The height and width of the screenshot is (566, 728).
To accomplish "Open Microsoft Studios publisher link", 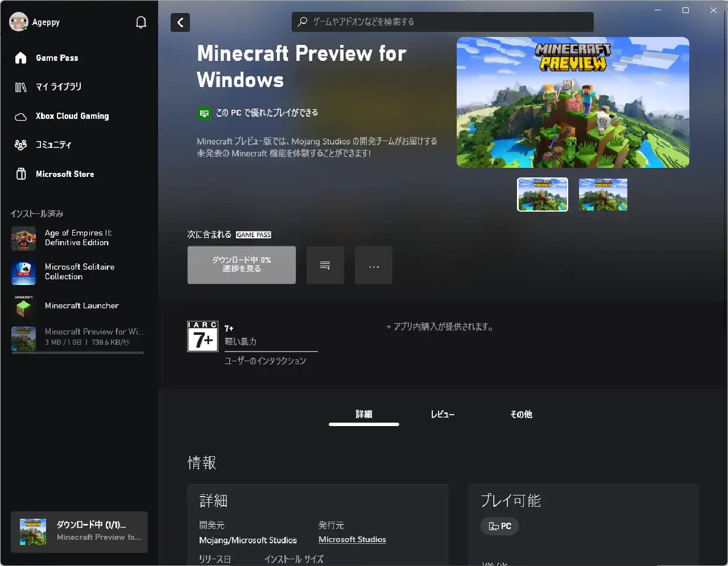I will (352, 540).
